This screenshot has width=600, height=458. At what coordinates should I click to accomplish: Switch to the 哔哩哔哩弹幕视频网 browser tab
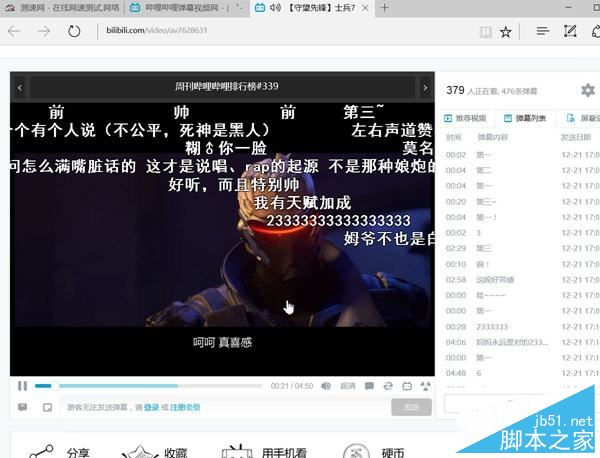(187, 8)
